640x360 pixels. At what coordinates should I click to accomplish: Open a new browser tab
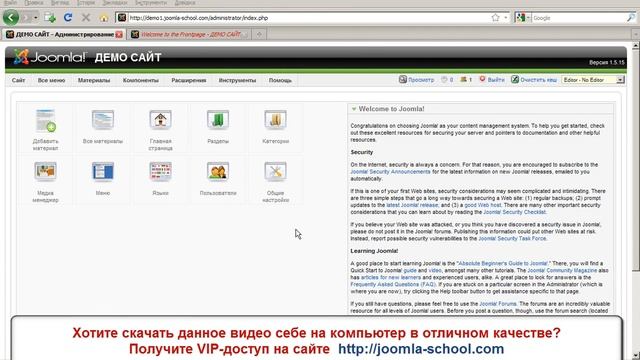tap(259, 34)
